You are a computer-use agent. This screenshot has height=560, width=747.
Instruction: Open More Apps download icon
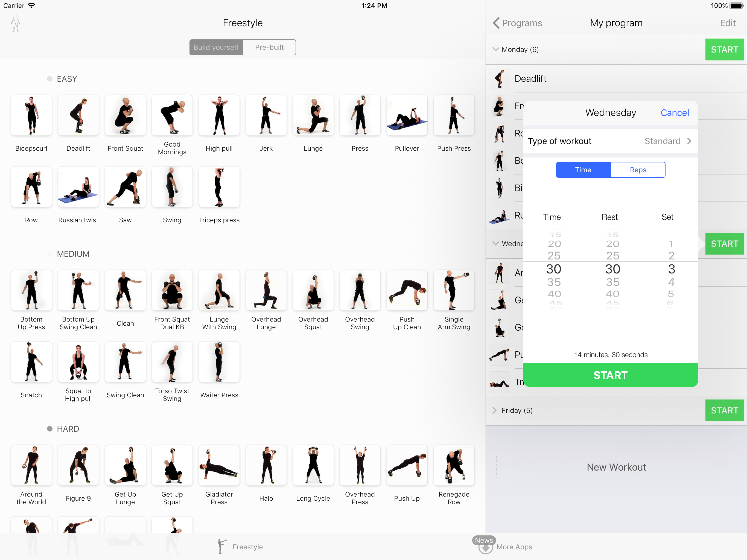coord(485,547)
